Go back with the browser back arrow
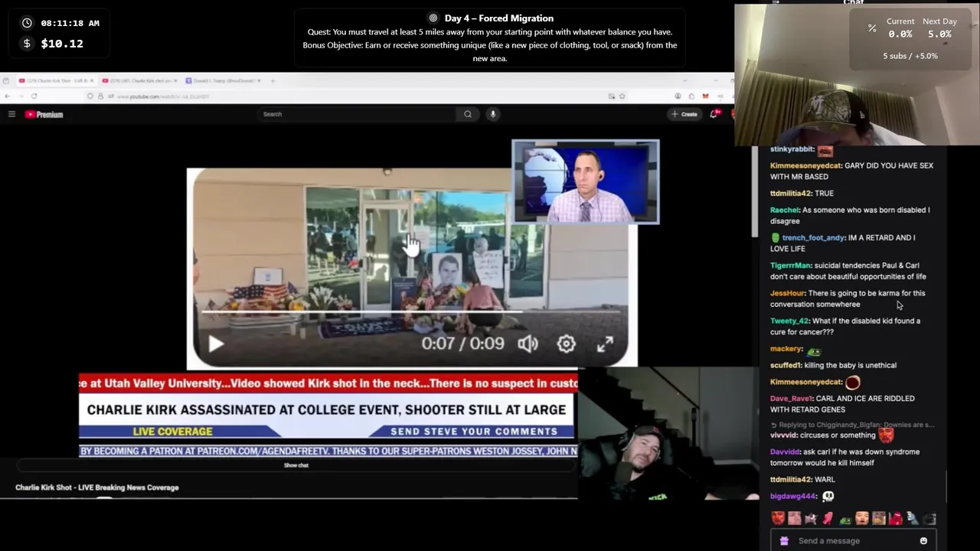 8,96
